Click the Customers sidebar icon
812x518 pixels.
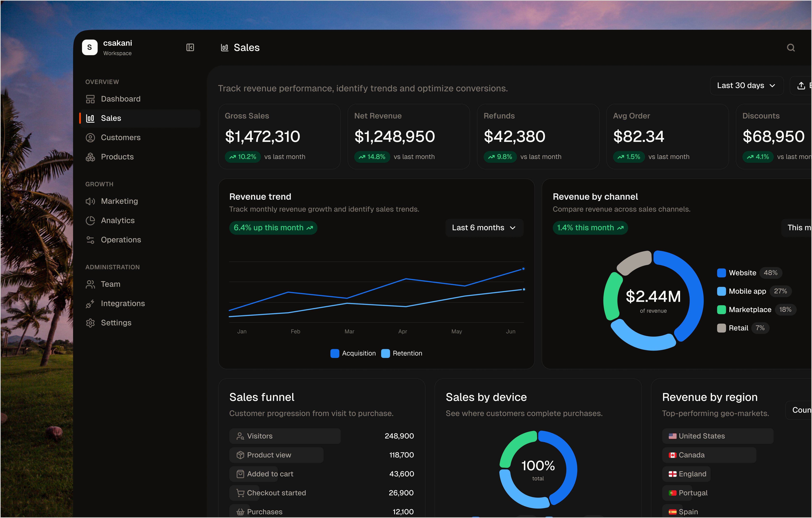[90, 137]
